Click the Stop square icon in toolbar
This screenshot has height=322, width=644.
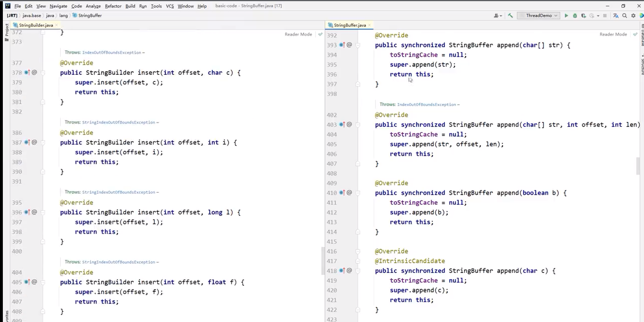tap(605, 15)
